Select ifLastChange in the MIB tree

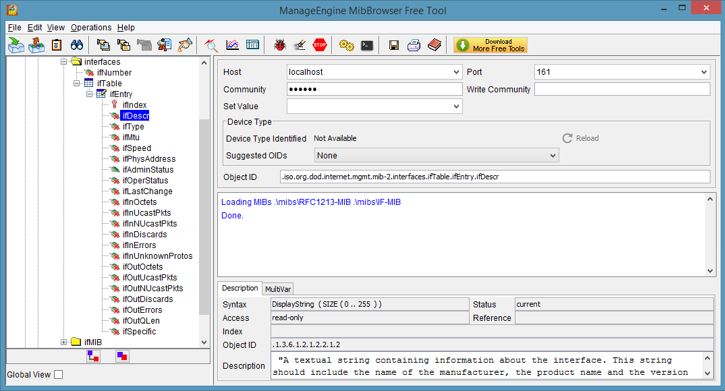(x=147, y=191)
